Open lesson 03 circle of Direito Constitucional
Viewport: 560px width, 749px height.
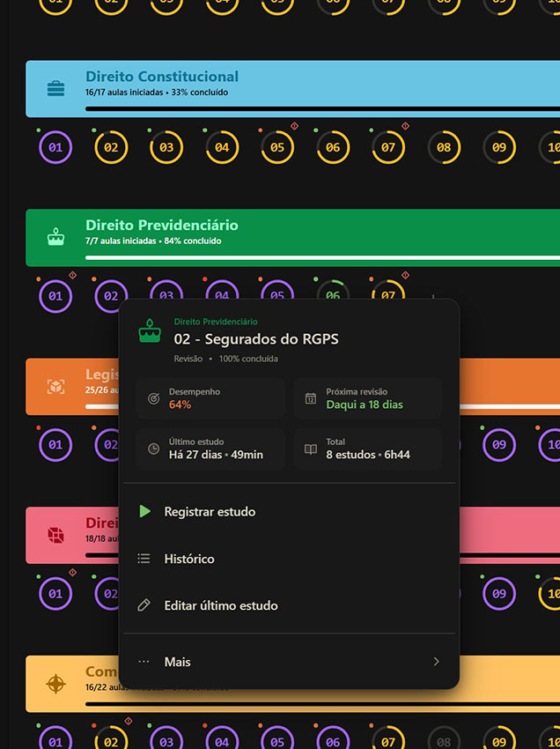pos(166,147)
